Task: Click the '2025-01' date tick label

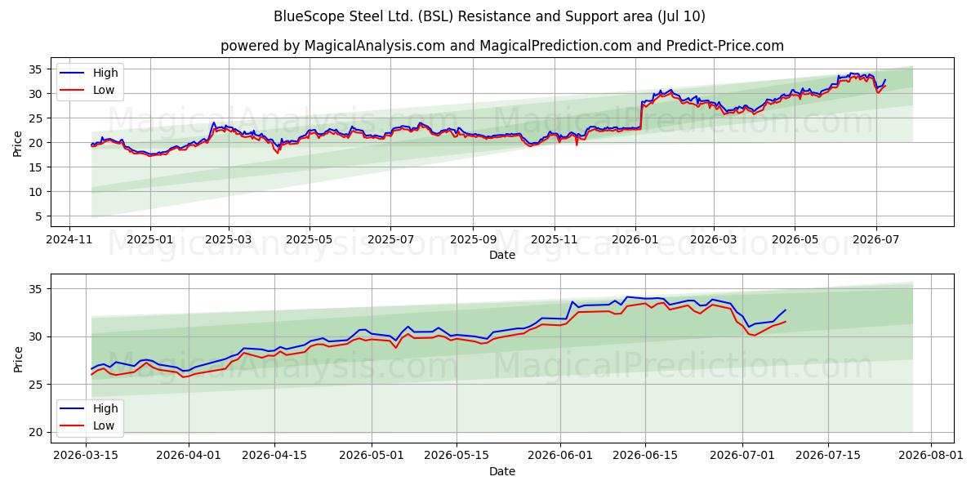Action: (x=150, y=240)
